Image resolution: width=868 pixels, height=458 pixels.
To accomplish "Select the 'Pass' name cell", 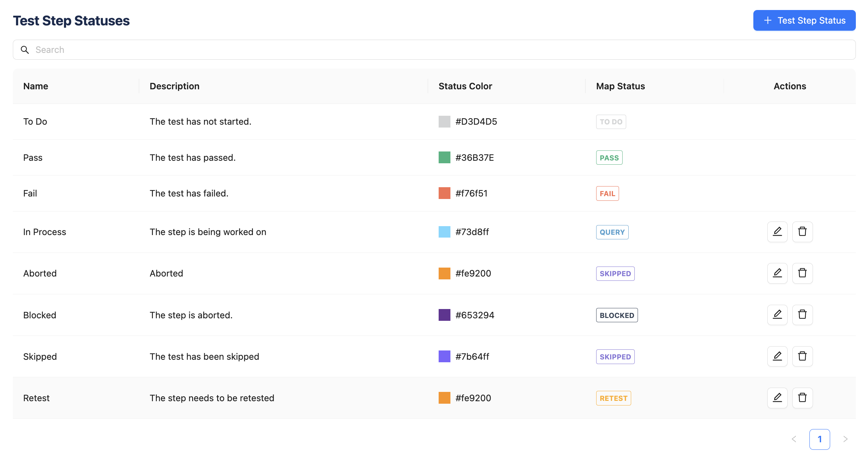I will [33, 158].
